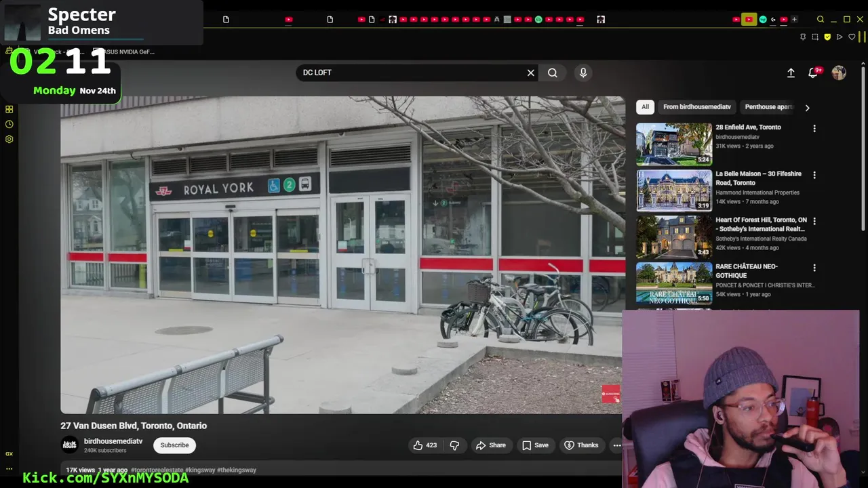
Task: Open the birdhousemediatv channel avatar
Action: (x=69, y=445)
